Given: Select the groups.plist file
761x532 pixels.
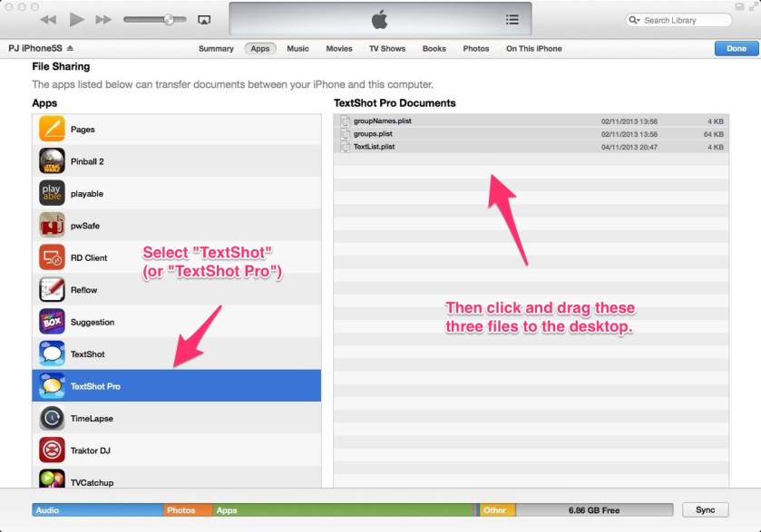Looking at the screenshot, I should click(373, 133).
